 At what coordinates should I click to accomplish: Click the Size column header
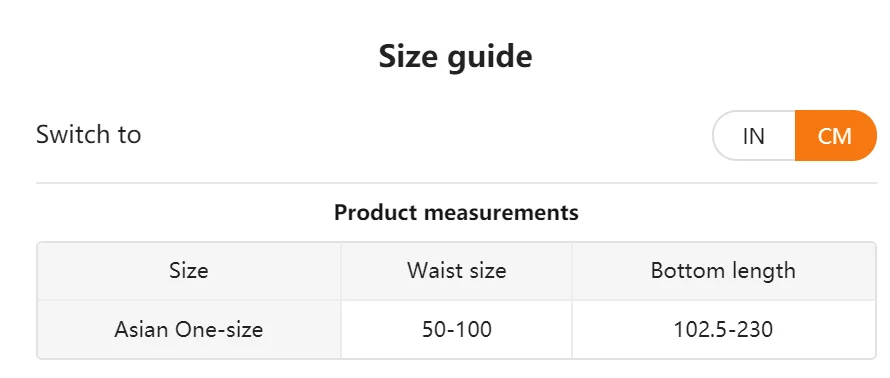188,271
